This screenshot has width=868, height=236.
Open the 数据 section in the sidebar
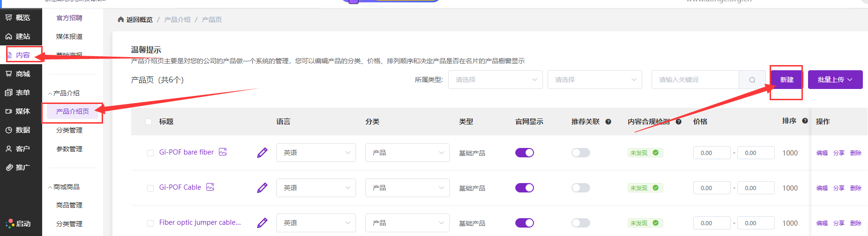[x=22, y=130]
